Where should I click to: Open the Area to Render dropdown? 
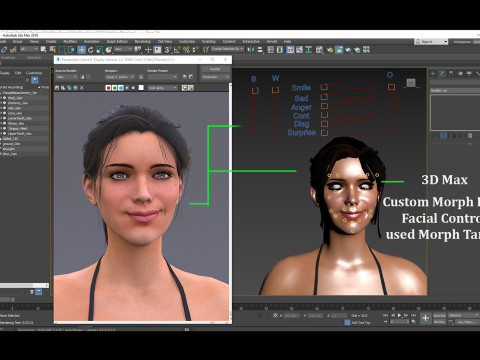pyautogui.click(x=66, y=77)
